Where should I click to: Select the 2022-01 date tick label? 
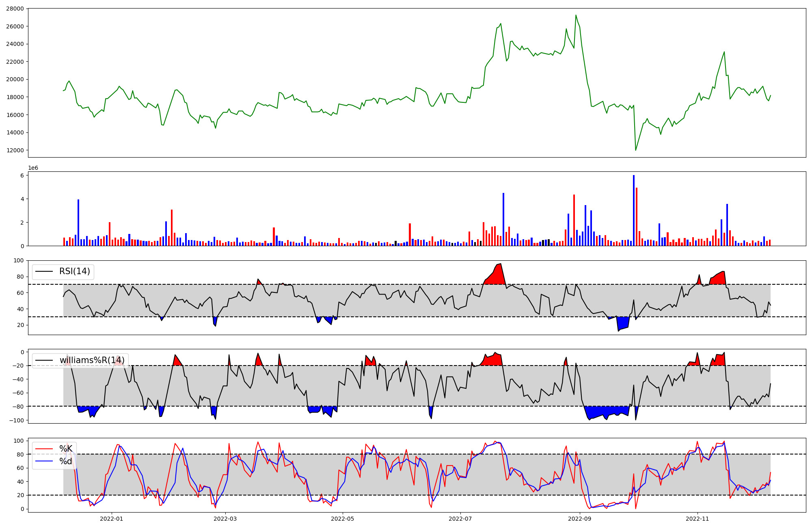coord(111,519)
